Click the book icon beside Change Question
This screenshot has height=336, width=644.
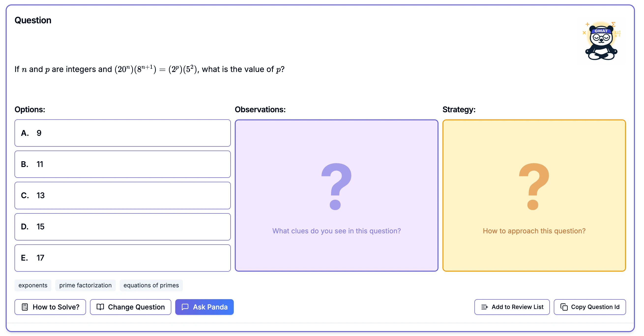(x=100, y=307)
